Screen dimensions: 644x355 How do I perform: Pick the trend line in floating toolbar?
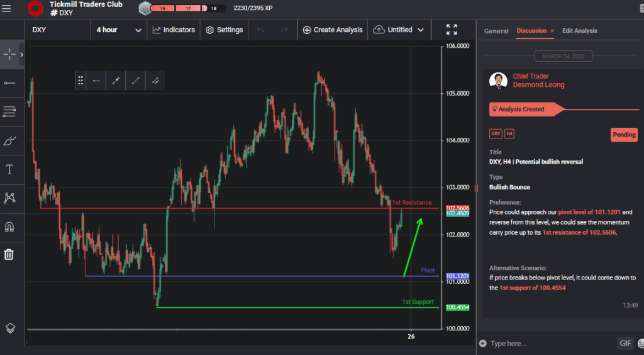[116, 81]
